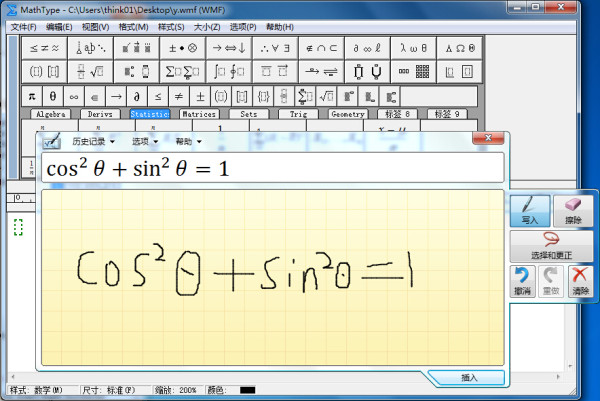The width and height of the screenshot is (600, 401).
Task: Open the 文件(F) menu
Action: point(23,27)
